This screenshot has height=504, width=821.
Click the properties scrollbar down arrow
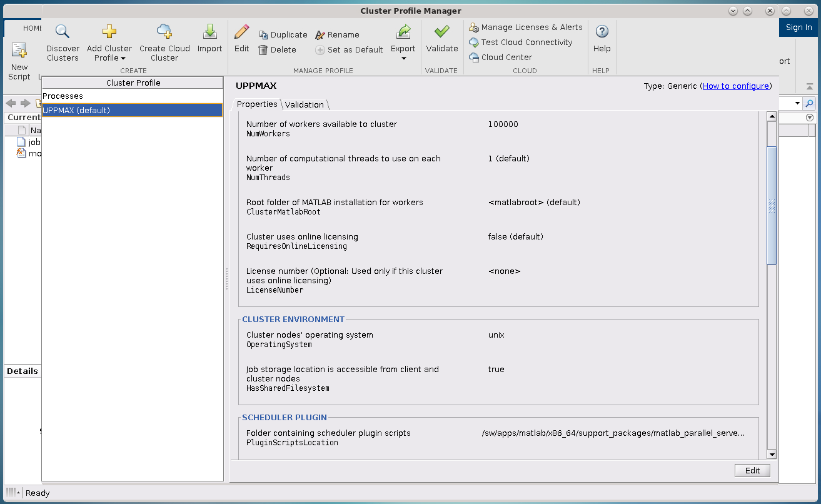pyautogui.click(x=772, y=455)
